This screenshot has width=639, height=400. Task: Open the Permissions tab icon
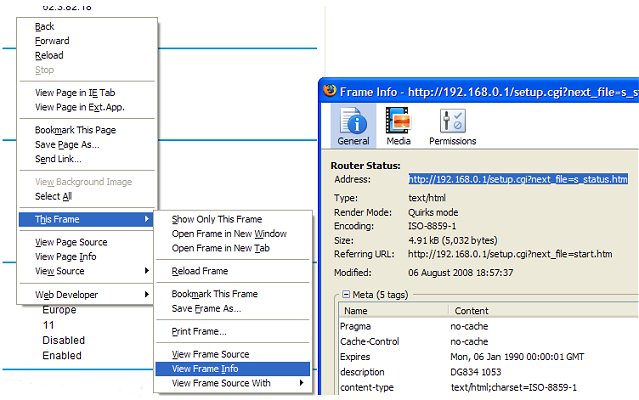(x=452, y=126)
